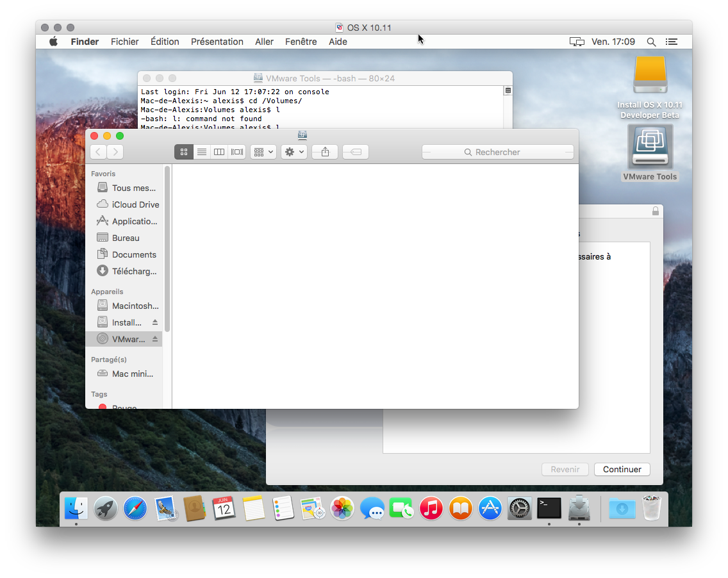
Task: Open Mail from the Dock
Action: 165,508
